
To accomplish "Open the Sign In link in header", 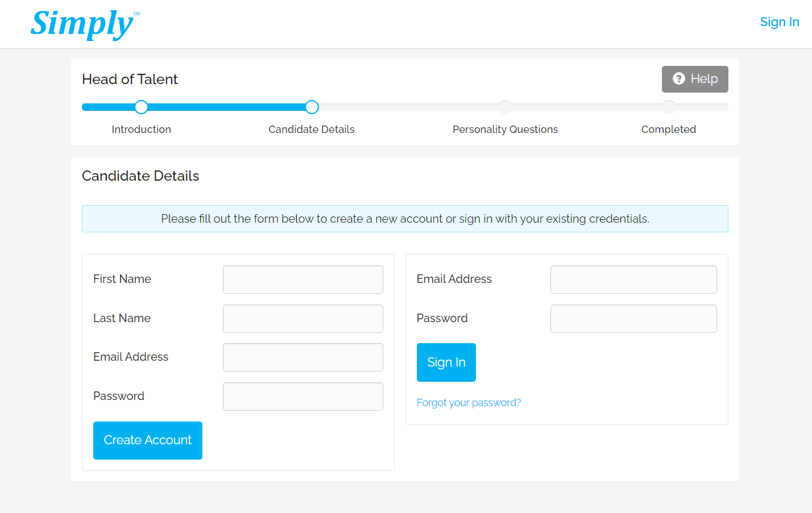I will (x=780, y=22).
